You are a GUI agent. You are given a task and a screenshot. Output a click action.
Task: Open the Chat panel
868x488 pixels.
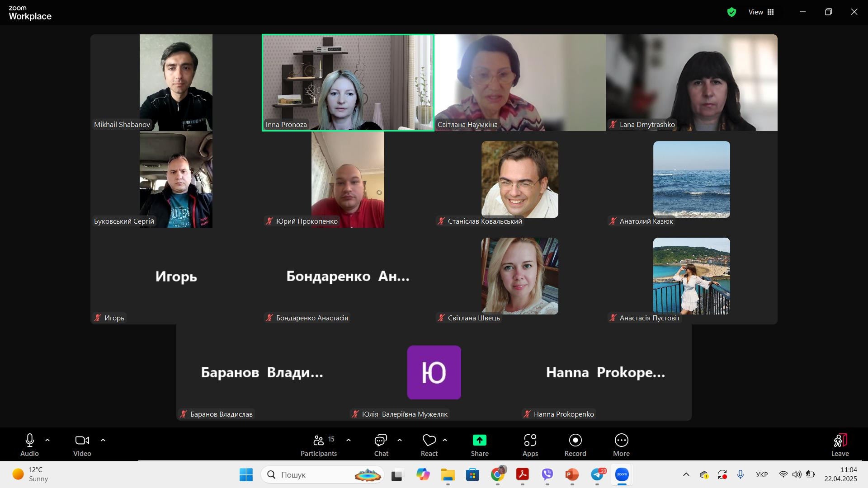(x=381, y=445)
